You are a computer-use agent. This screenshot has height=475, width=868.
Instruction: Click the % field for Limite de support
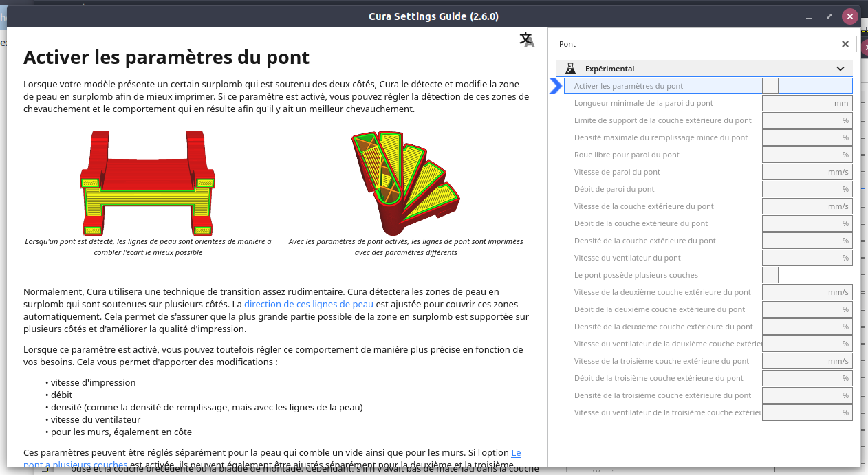click(807, 120)
